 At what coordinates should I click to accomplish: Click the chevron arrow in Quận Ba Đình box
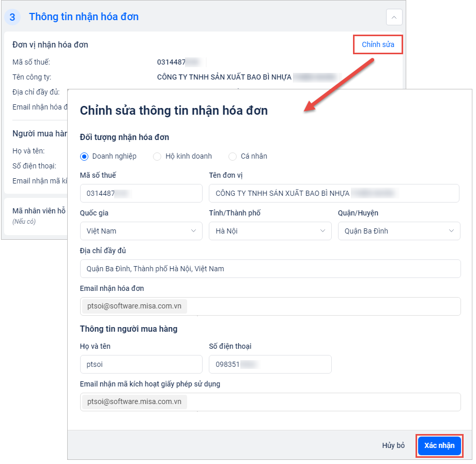(x=451, y=231)
